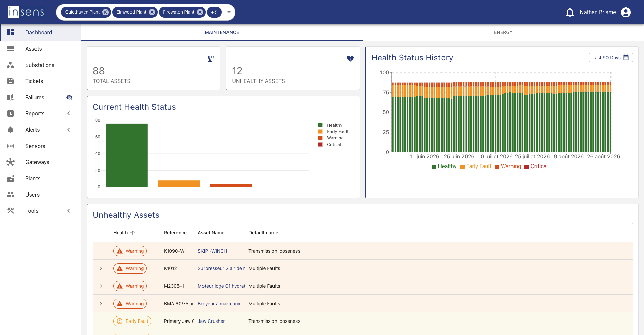Toggle Early Fault in Health Status History legend
The width and height of the screenshot is (644, 335).
point(476,166)
